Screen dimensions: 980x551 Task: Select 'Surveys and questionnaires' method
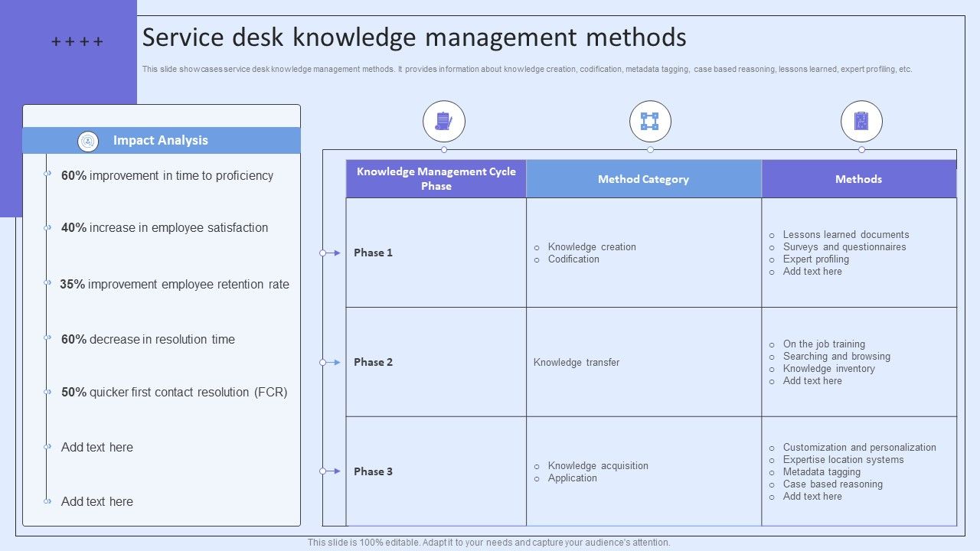(844, 246)
